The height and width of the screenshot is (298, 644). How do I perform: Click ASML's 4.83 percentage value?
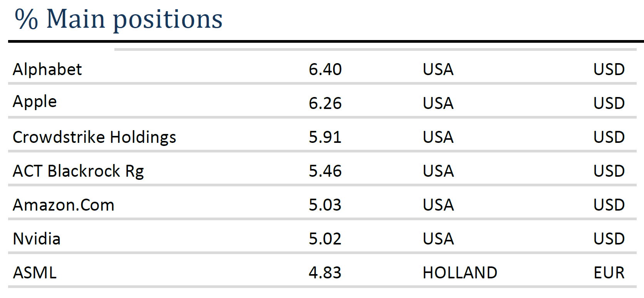click(x=325, y=273)
